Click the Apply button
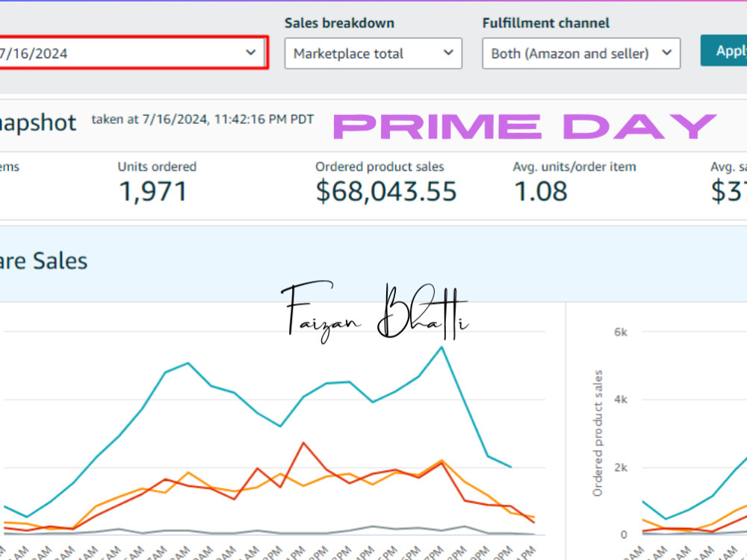This screenshot has height=560, width=747. (724, 51)
